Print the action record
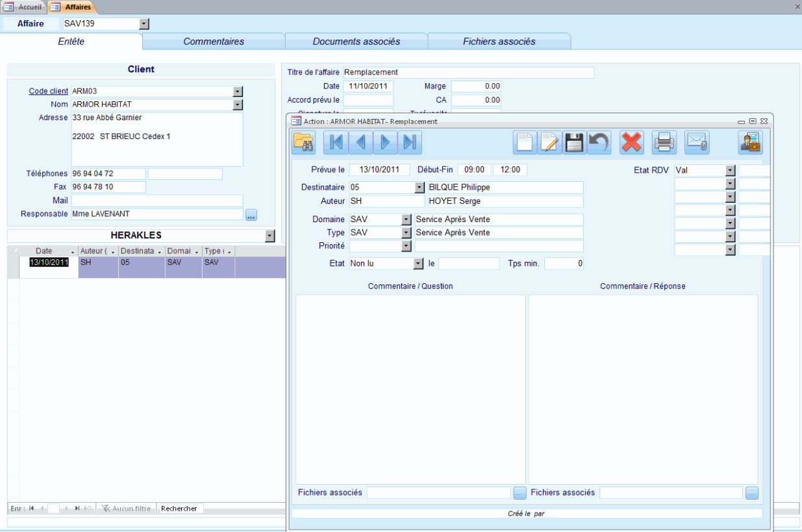The height and width of the screenshot is (532, 802). 664,142
